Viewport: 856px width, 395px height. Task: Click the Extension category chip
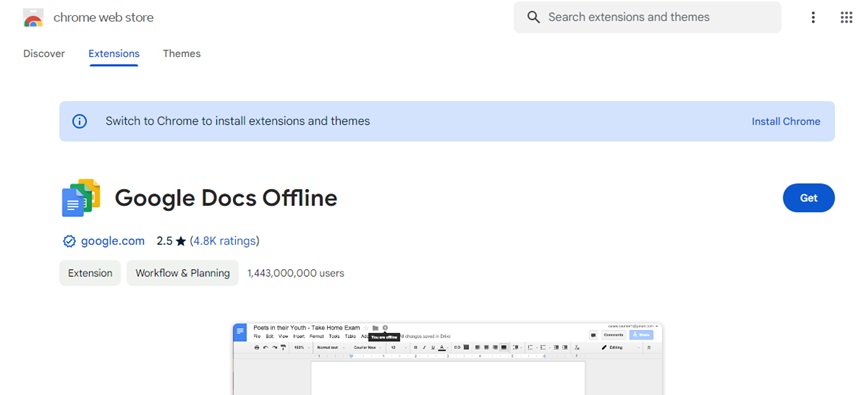(90, 273)
